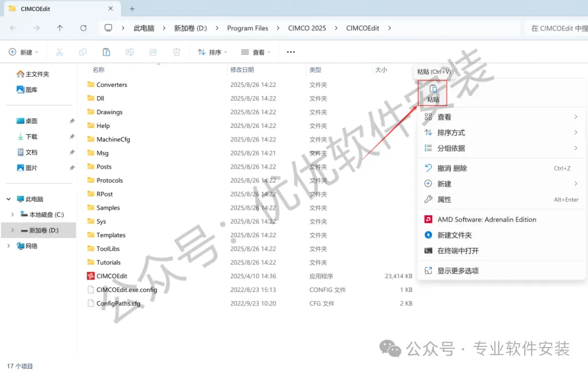
Task: Open the ToolLibs folder
Action: (108, 249)
